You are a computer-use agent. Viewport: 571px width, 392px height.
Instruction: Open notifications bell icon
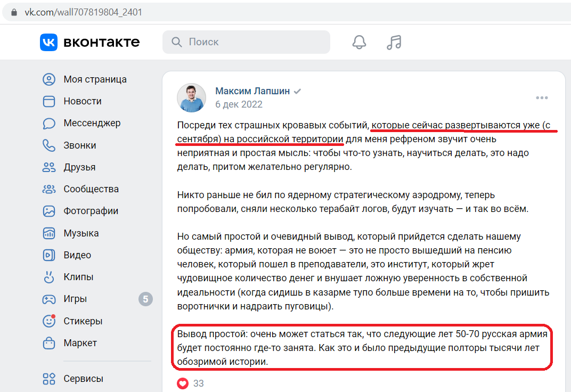(x=359, y=42)
